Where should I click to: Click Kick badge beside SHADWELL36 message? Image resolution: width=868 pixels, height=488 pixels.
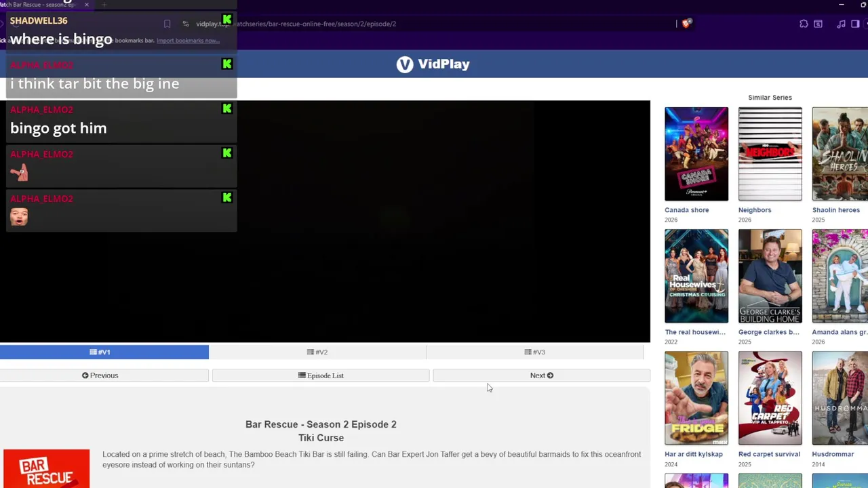click(x=227, y=20)
